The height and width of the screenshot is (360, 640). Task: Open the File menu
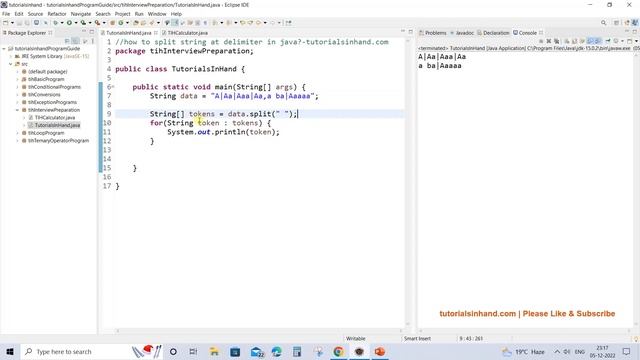point(6,14)
